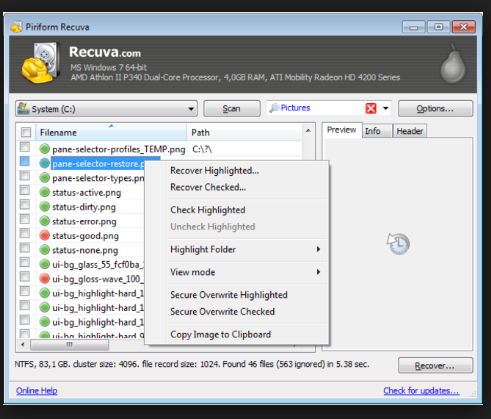The image size is (491, 419).
Task: Click the C:\?\ path cell
Action: (202, 149)
